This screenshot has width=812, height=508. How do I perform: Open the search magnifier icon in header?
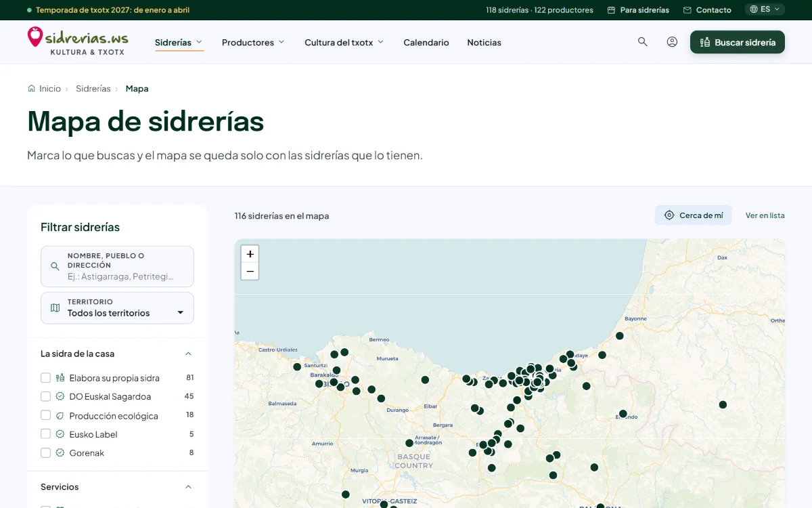643,42
